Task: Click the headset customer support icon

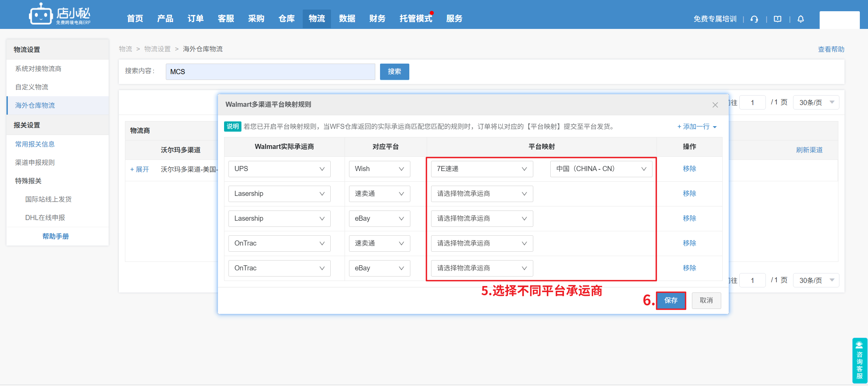Action: coord(754,19)
